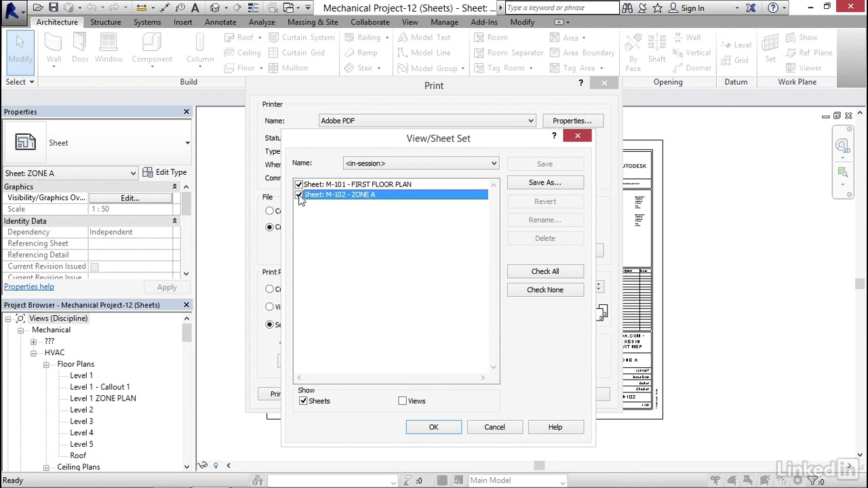
Task: Click the keyword search input field
Action: (561, 8)
